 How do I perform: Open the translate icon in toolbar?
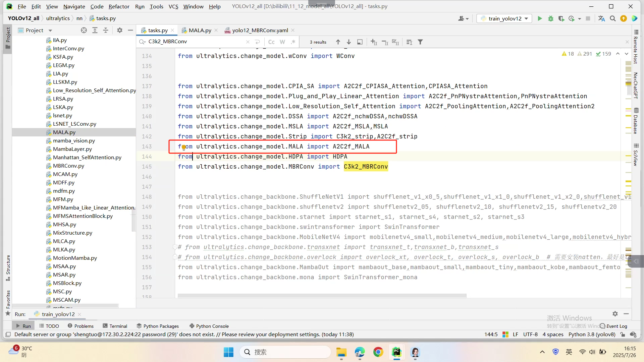[601, 18]
